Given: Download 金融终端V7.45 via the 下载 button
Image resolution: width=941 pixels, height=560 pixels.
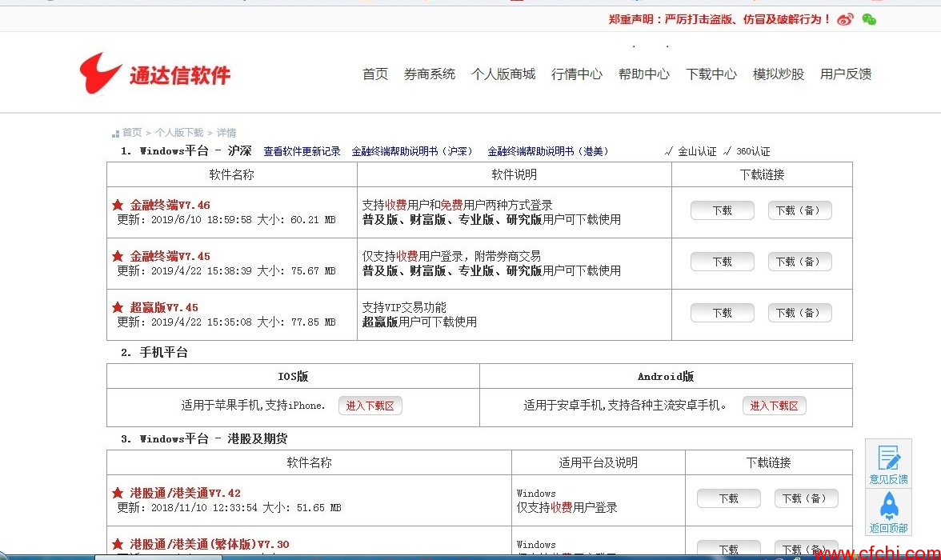Looking at the screenshot, I should [x=722, y=262].
